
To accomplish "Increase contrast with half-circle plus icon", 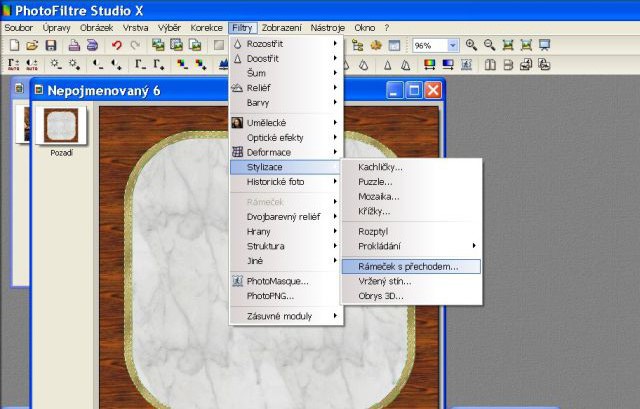I will point(116,64).
